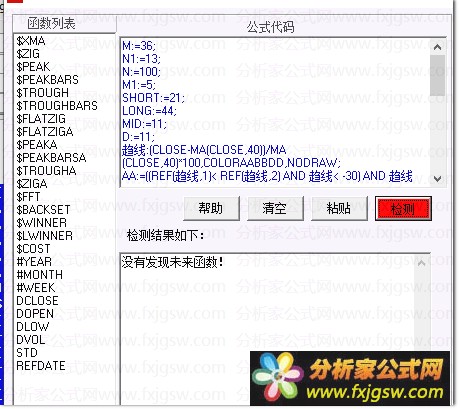460x409 pixels.
Task: Select $LWINNER list entry
Action: click(44, 236)
